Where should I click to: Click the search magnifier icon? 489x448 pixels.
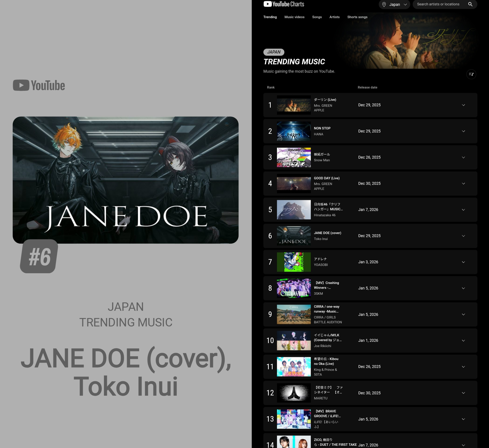[470, 4]
